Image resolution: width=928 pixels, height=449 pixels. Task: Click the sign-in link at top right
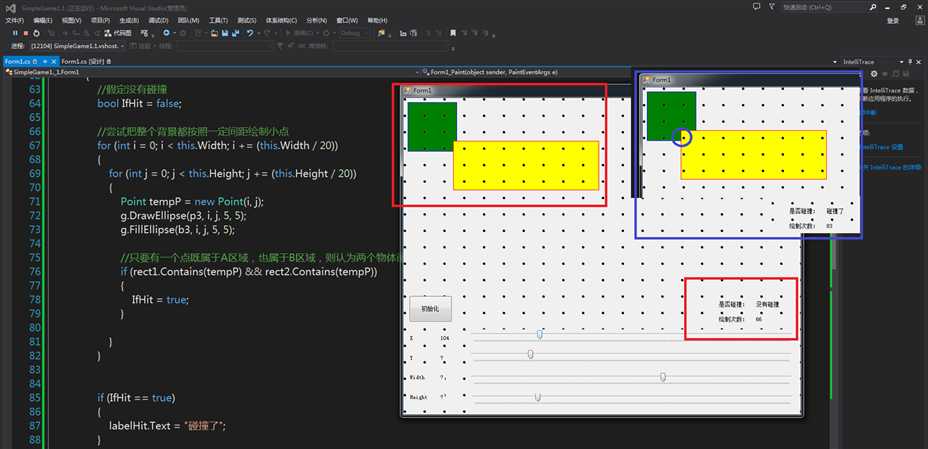click(x=893, y=20)
